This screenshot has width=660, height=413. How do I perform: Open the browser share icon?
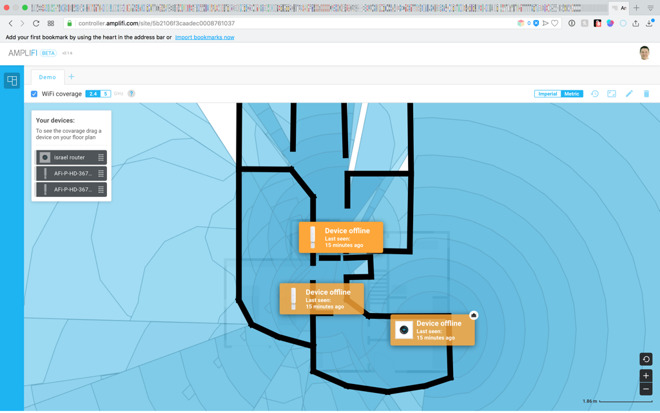[636, 24]
